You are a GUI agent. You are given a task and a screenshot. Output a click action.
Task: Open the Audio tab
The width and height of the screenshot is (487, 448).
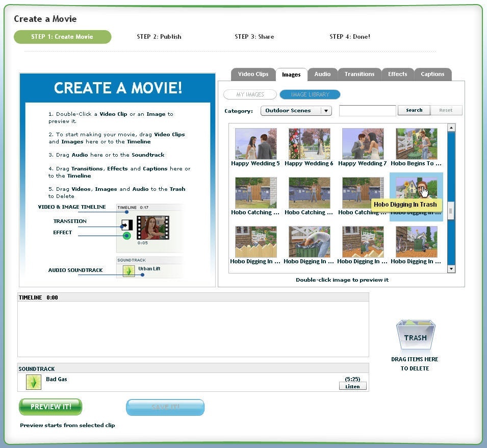(x=322, y=74)
